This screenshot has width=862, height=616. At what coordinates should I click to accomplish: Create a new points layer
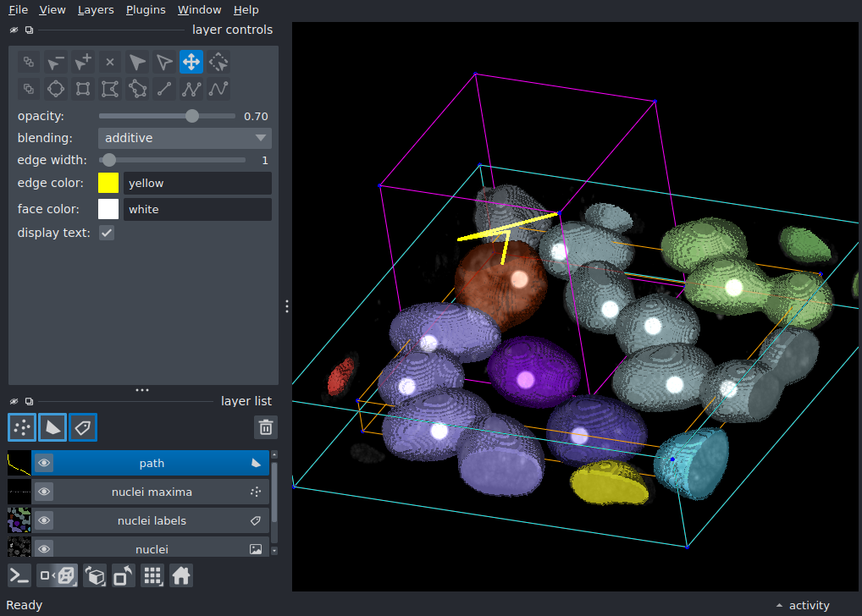[x=22, y=427]
